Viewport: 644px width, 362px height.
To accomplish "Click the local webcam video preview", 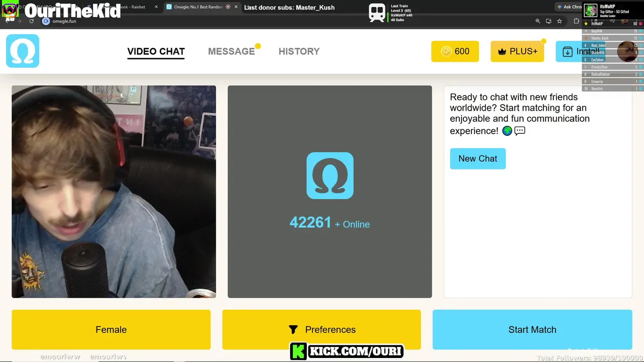I will point(114,192).
